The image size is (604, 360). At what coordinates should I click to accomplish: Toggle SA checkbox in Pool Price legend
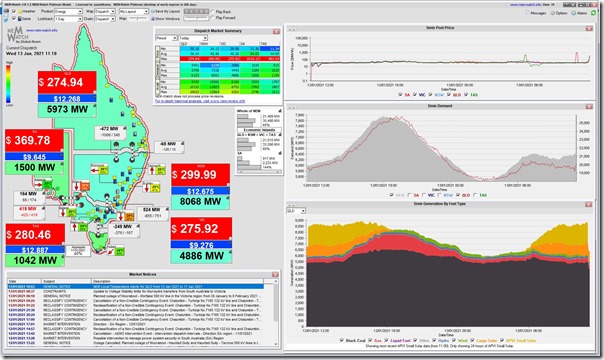click(400, 95)
